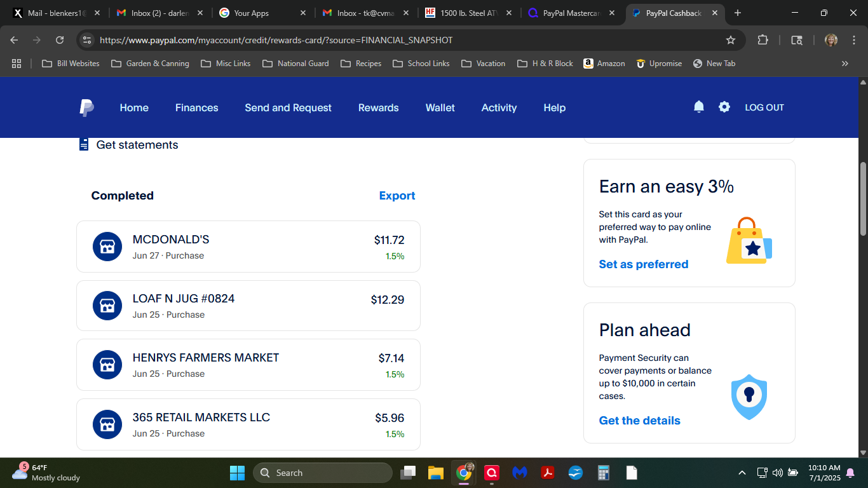Viewport: 868px width, 488px height.
Task: Open the Garden & Canning bookmark folder
Action: pos(150,64)
